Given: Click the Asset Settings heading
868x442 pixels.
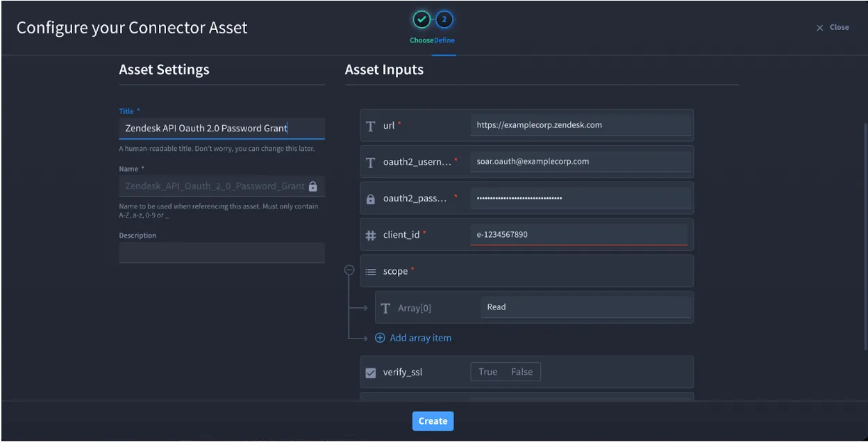Looking at the screenshot, I should pyautogui.click(x=164, y=69).
